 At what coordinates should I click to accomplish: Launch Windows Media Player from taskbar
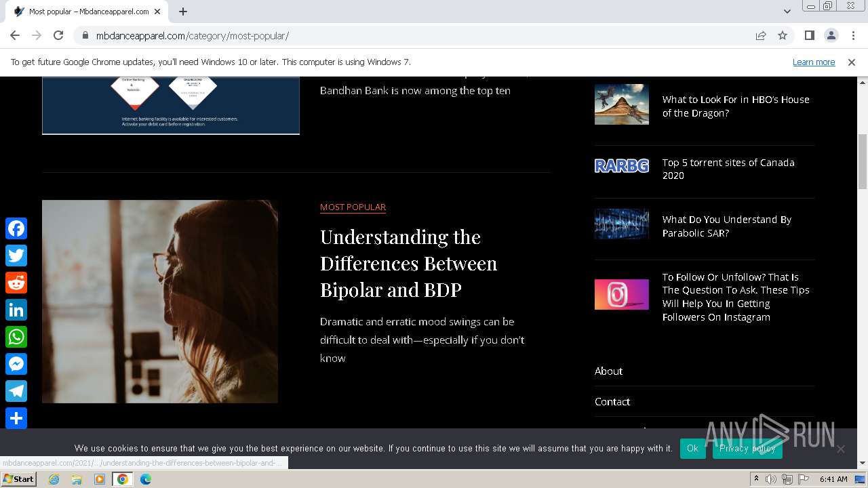click(x=100, y=479)
